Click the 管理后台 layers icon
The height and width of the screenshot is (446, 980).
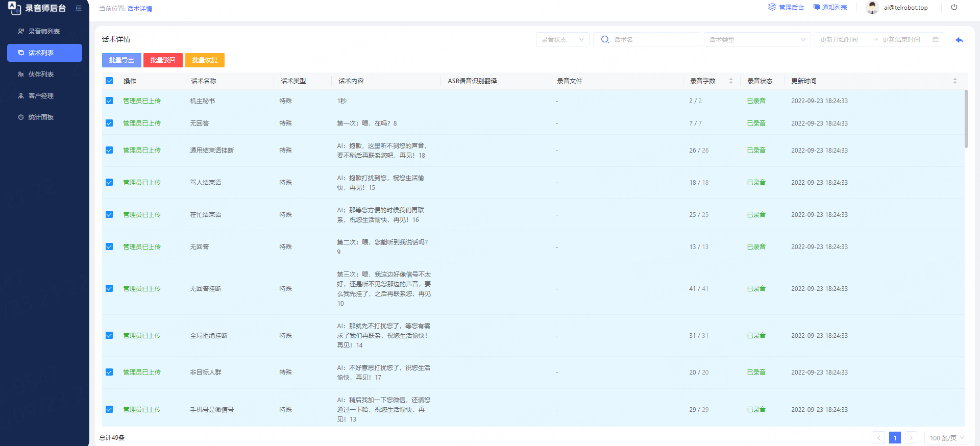coord(772,7)
